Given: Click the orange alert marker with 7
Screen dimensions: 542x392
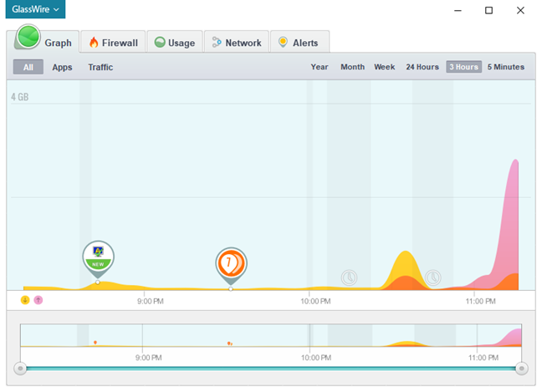Looking at the screenshot, I should (x=231, y=265).
